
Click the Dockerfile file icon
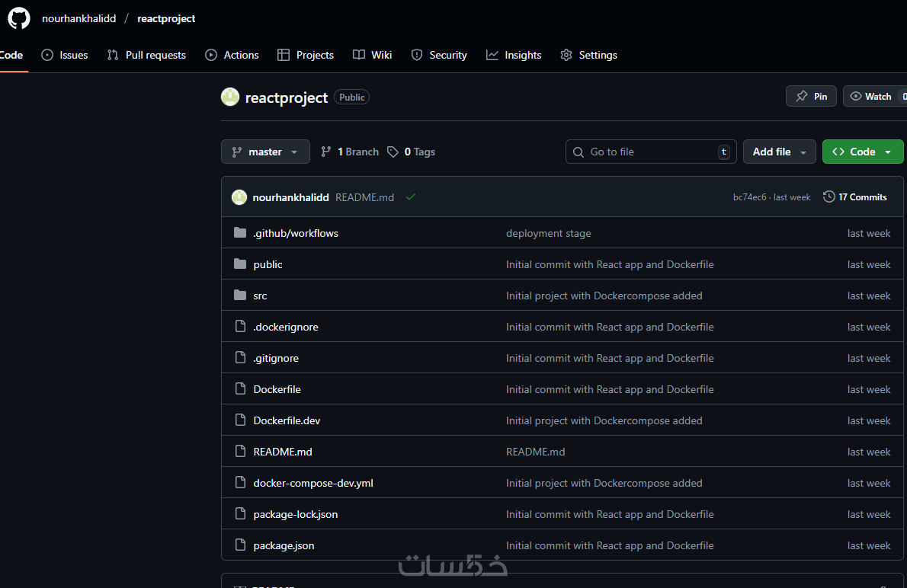click(240, 389)
